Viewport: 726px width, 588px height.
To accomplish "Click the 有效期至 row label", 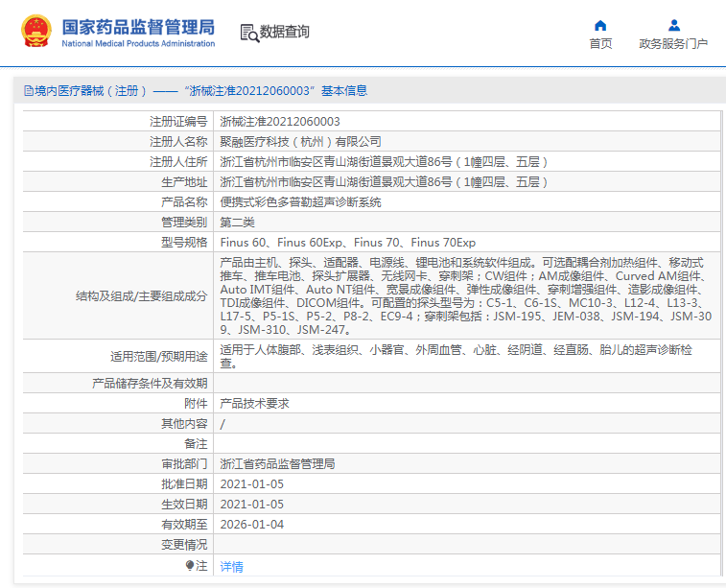I will 184,525.
